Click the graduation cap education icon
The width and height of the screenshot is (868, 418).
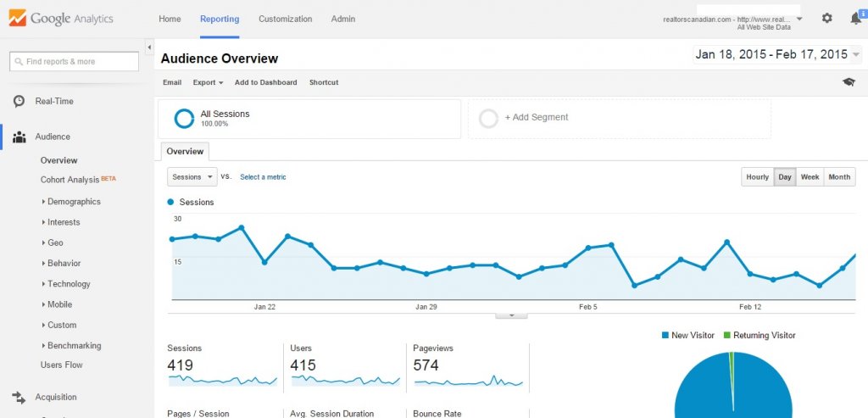pos(849,82)
